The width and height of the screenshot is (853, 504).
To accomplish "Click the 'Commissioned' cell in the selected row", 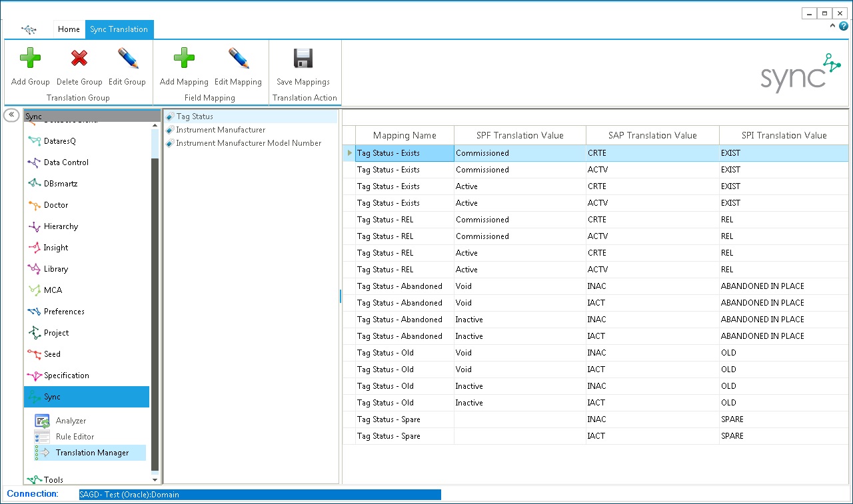I will (520, 153).
